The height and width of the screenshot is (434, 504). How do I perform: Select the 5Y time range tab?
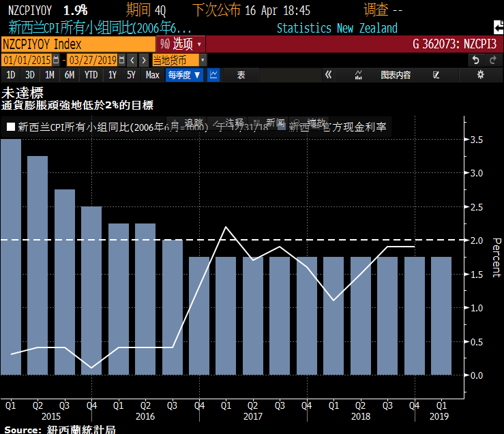tap(131, 75)
